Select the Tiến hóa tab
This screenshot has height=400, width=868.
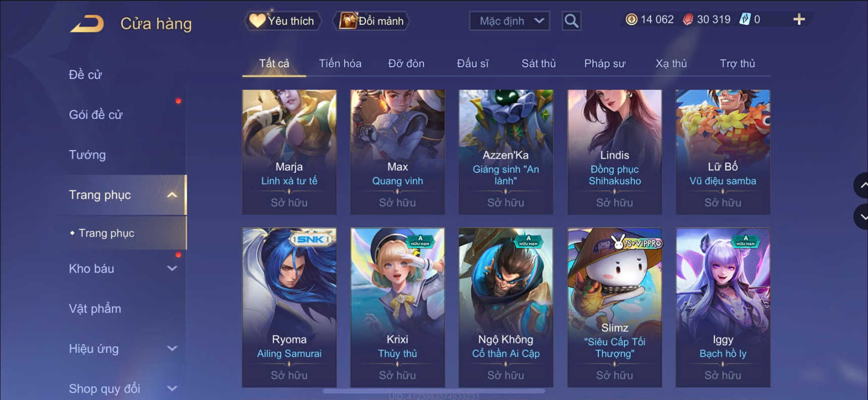[x=340, y=63]
